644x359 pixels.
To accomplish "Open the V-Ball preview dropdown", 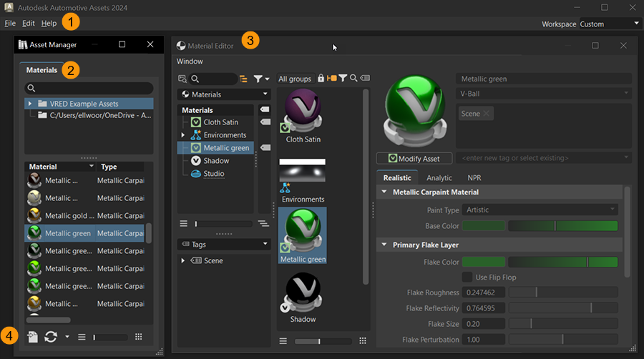I will [x=543, y=94].
